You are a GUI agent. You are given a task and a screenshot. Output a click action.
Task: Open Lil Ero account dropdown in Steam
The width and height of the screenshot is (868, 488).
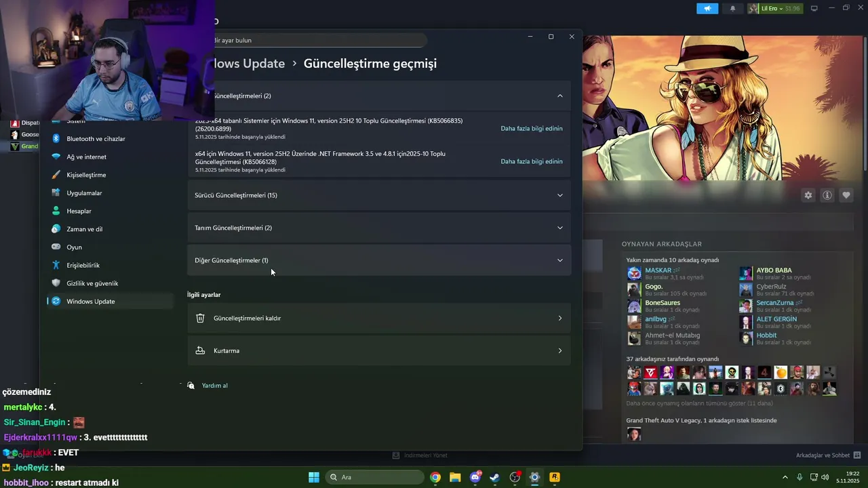point(774,8)
